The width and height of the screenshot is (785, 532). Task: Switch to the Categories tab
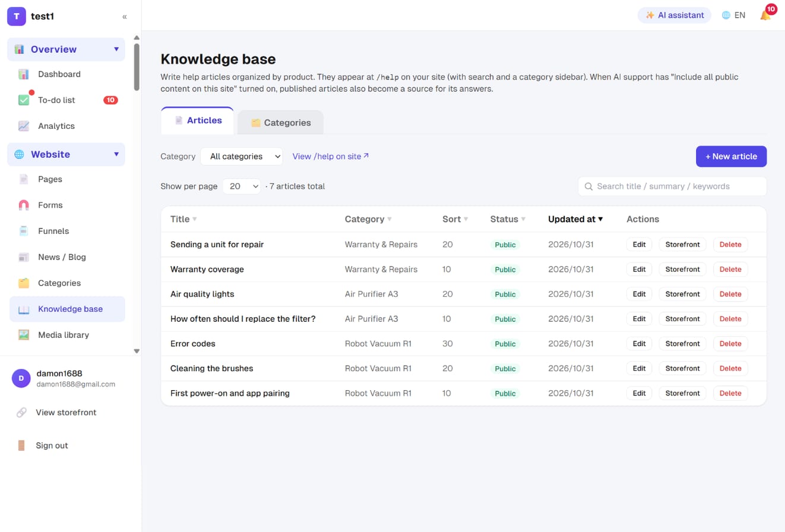(281, 122)
